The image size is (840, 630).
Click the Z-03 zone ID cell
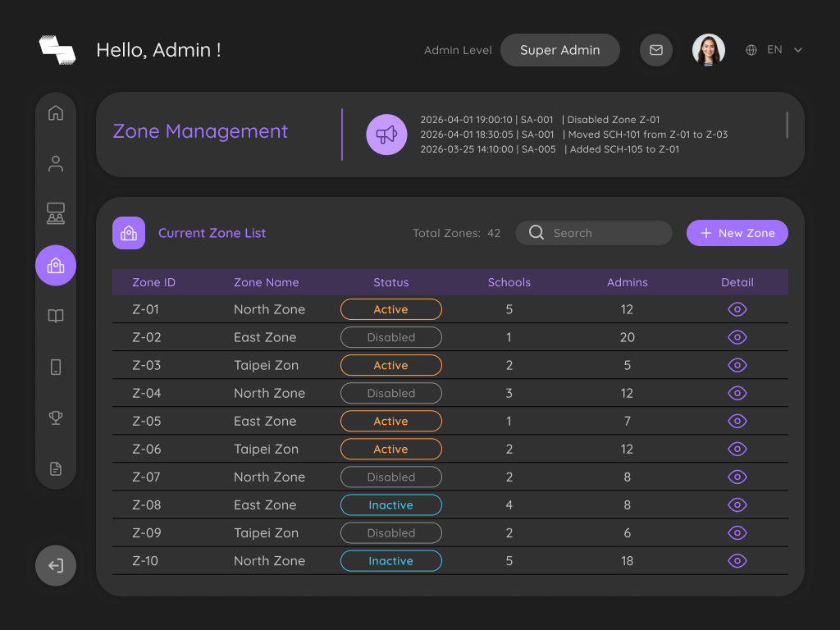click(146, 365)
